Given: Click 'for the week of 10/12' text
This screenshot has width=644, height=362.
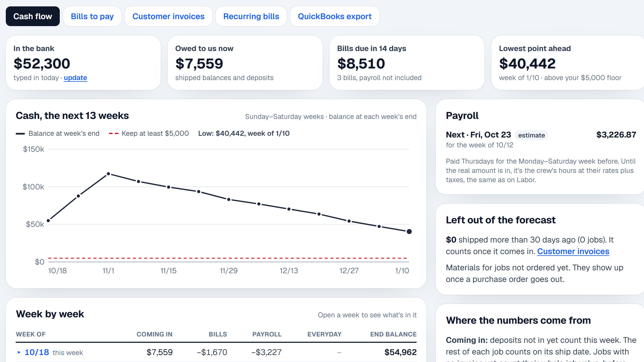Looking at the screenshot, I should [480, 145].
